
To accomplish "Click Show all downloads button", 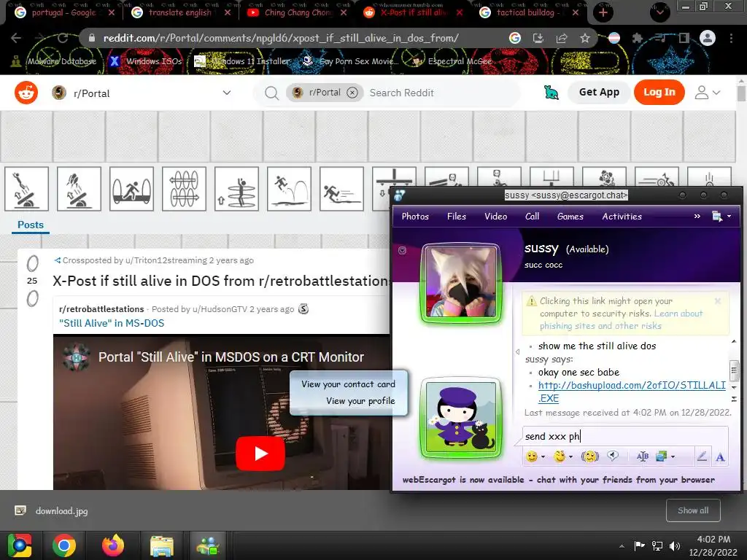I will click(x=693, y=510).
